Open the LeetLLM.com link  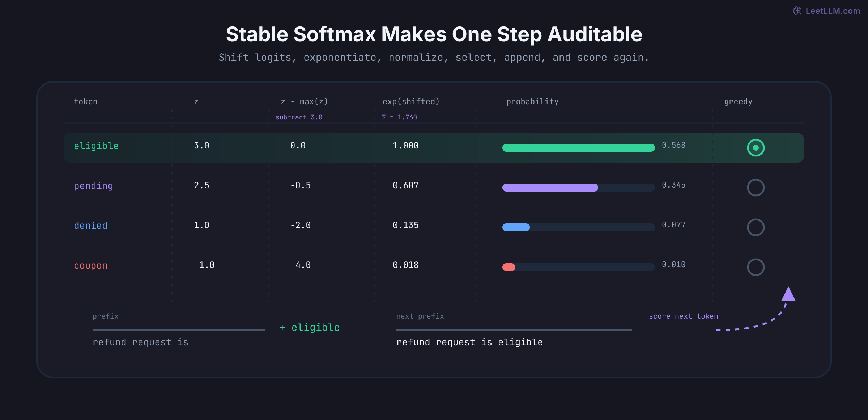pyautogui.click(x=833, y=11)
